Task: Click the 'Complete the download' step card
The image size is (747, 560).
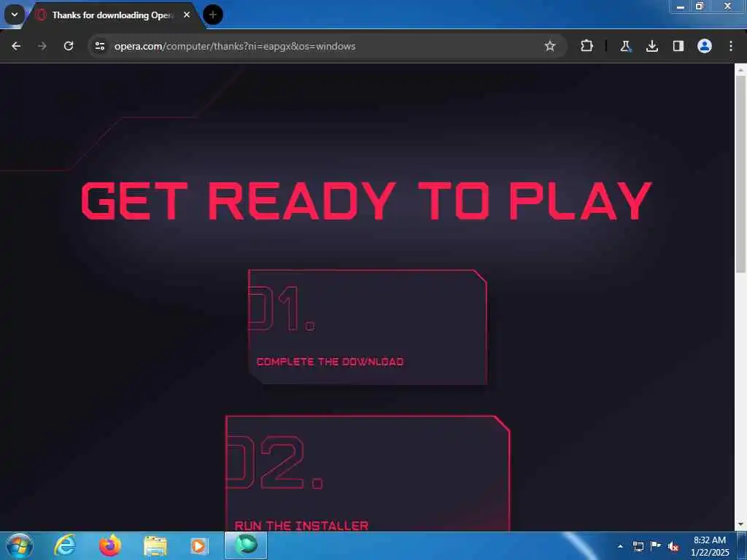Action: [x=368, y=327]
